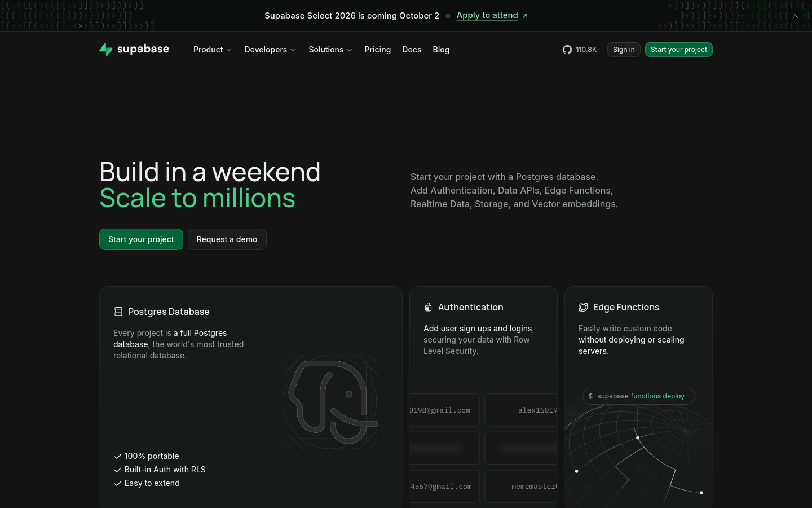Expand the Solutions menu chevron
This screenshot has height=508, width=812.
[x=350, y=50]
